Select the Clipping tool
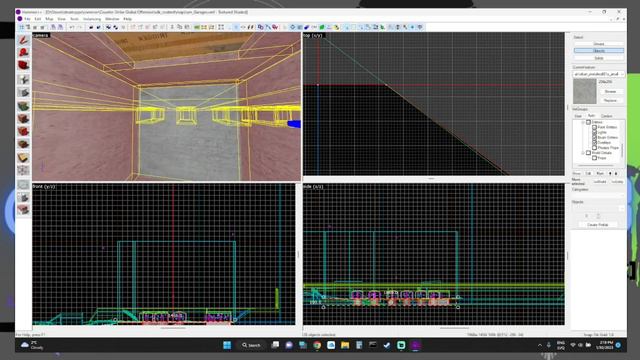 click(x=23, y=158)
